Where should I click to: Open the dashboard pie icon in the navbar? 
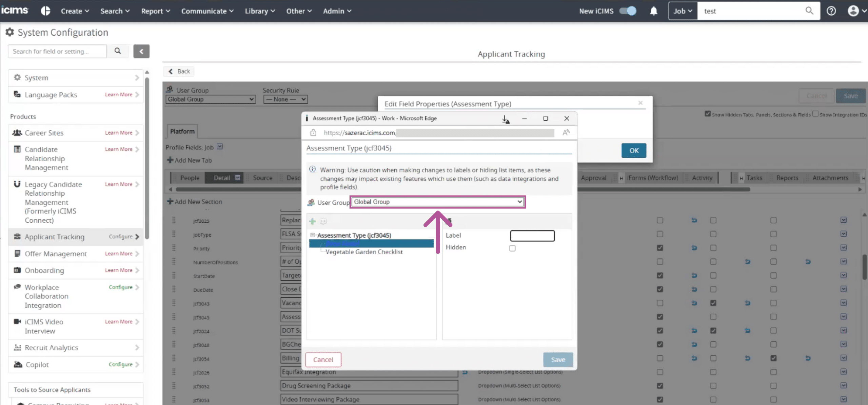click(45, 11)
